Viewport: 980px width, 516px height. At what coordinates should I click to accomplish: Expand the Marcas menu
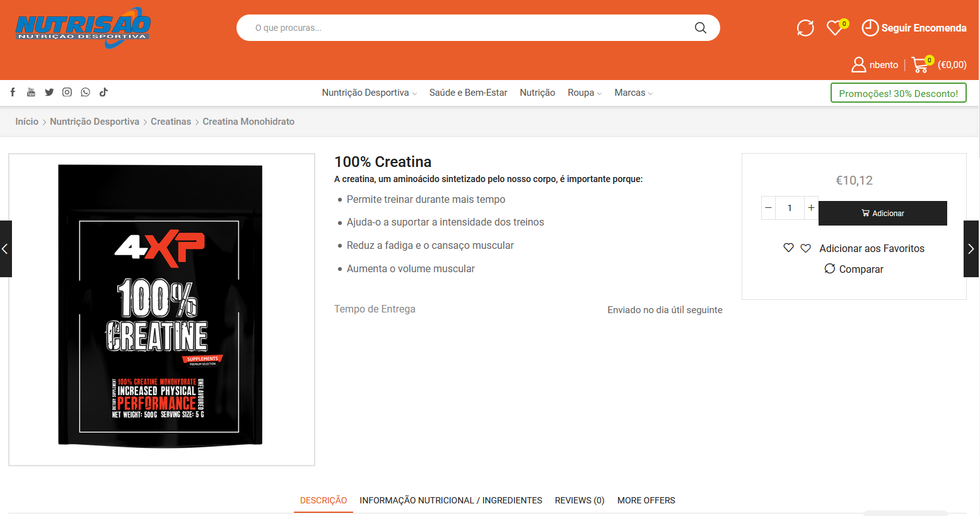[634, 93]
